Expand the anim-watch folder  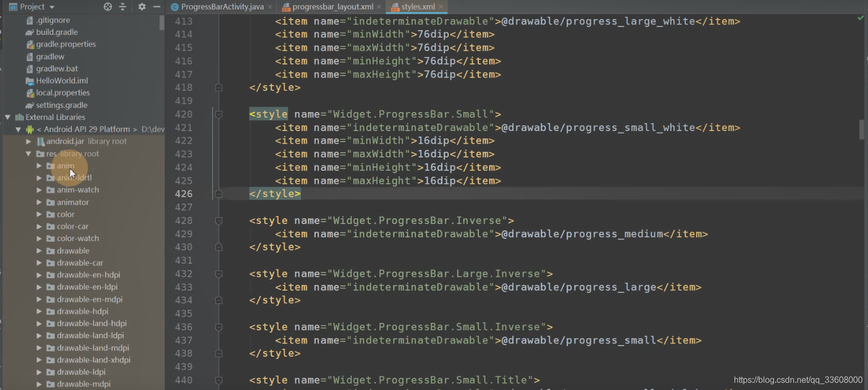(39, 190)
